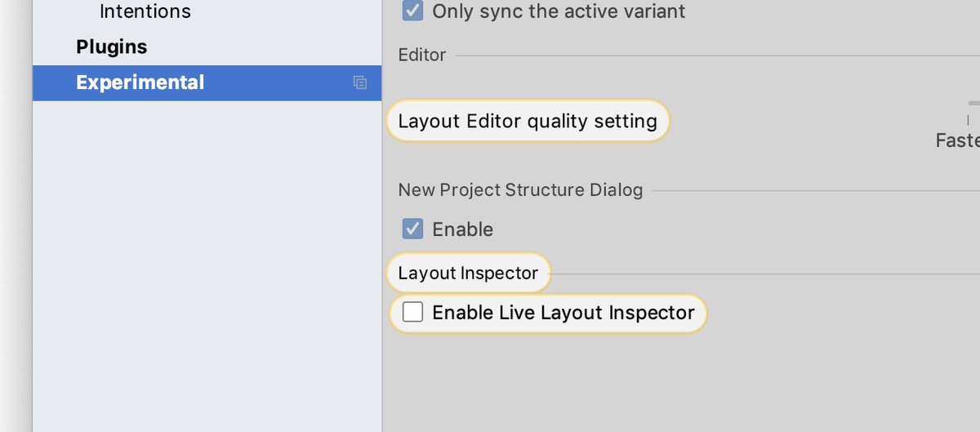980x432 pixels.
Task: Click the New Project Structure Dialog heading
Action: click(x=520, y=190)
